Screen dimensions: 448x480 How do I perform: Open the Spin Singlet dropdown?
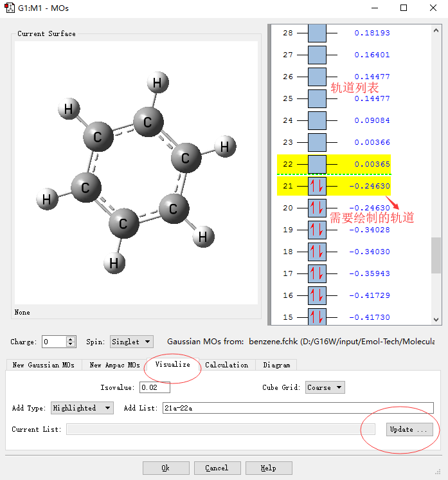pyautogui.click(x=131, y=342)
